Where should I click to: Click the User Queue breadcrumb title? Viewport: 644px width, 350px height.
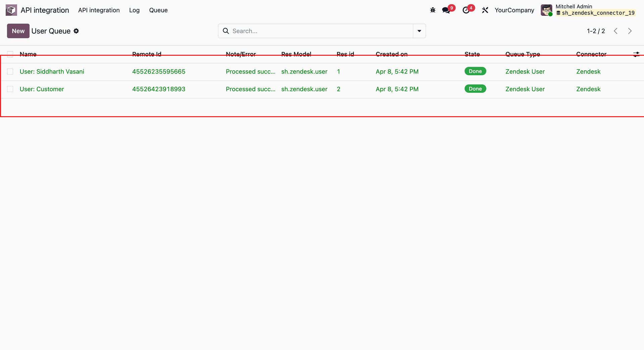click(x=51, y=31)
